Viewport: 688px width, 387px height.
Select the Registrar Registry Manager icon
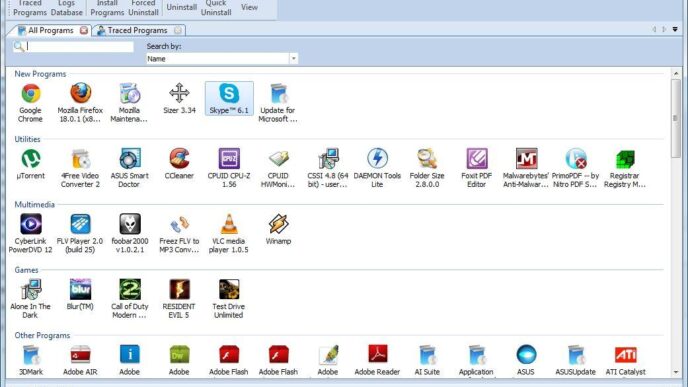[x=625, y=160]
